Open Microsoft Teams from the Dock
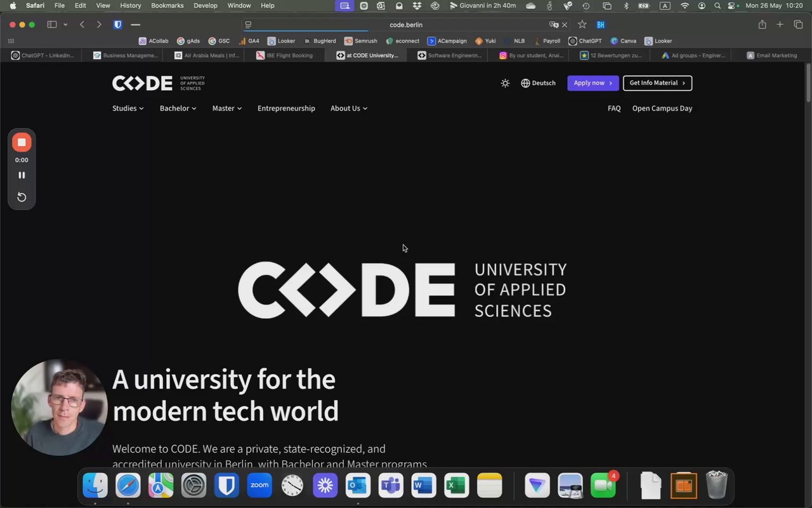The width and height of the screenshot is (812, 508). pos(391,486)
